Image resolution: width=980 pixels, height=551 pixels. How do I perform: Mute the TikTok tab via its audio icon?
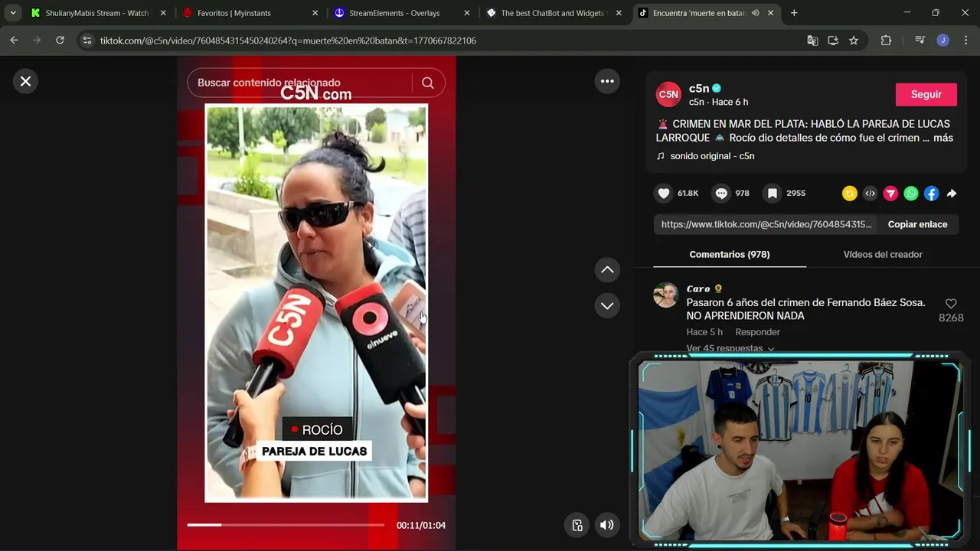pyautogui.click(x=756, y=13)
